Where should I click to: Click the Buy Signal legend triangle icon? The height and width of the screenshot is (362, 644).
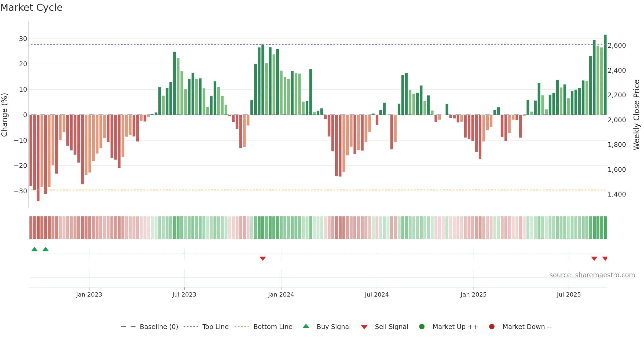(306, 326)
